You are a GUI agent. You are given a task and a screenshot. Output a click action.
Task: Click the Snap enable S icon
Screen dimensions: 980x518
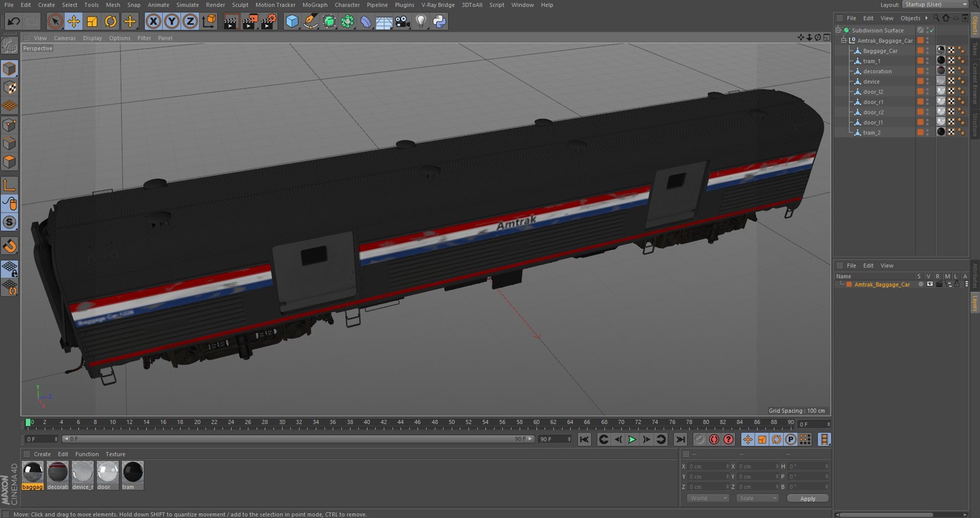10,222
